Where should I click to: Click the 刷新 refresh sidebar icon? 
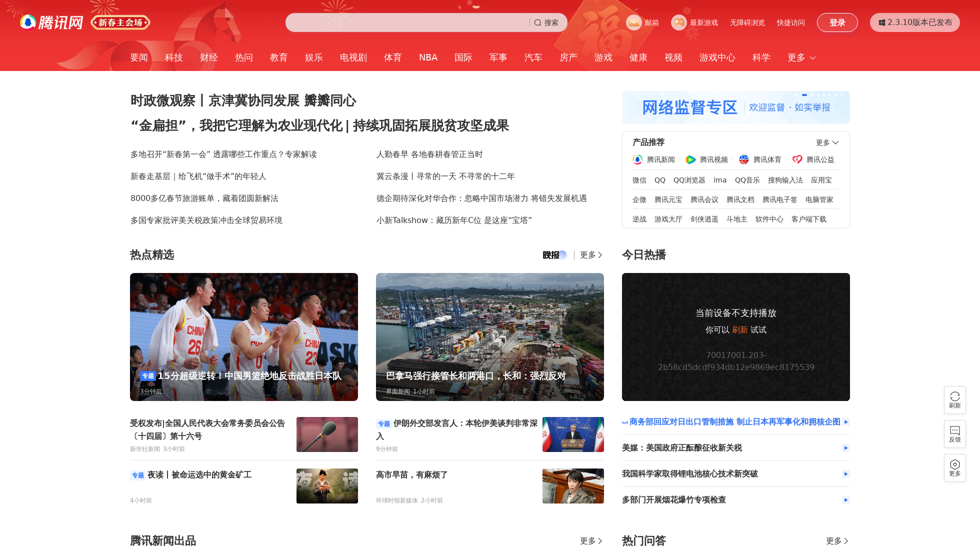[x=955, y=400]
